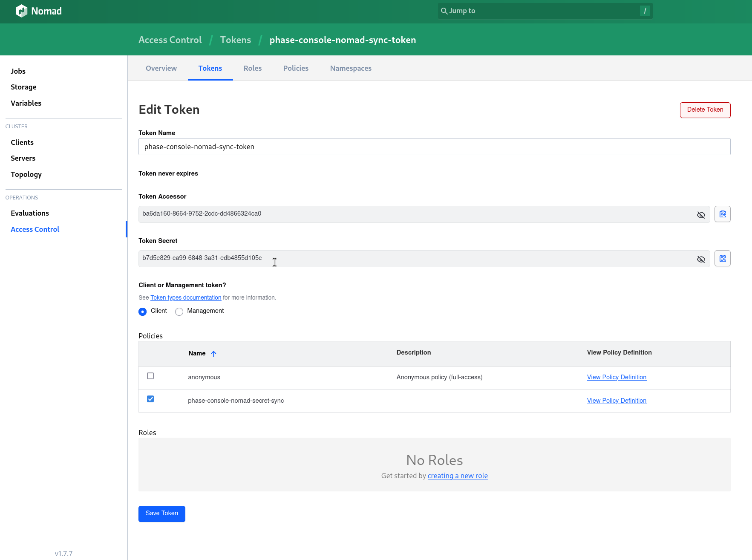Viewport: 752px width, 560px height.
Task: Click the Nomad wordmark text
Action: 46,11
